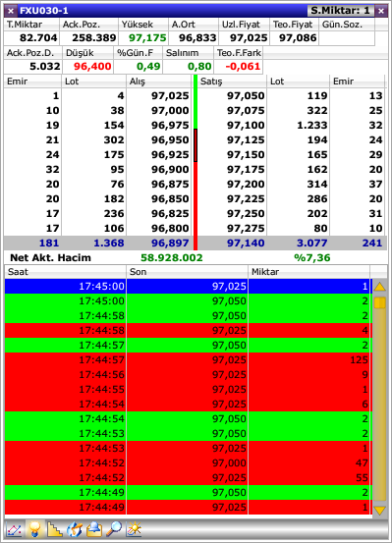Click the scrollbar down arrow in trade list
The image size is (392, 543).
380,510
